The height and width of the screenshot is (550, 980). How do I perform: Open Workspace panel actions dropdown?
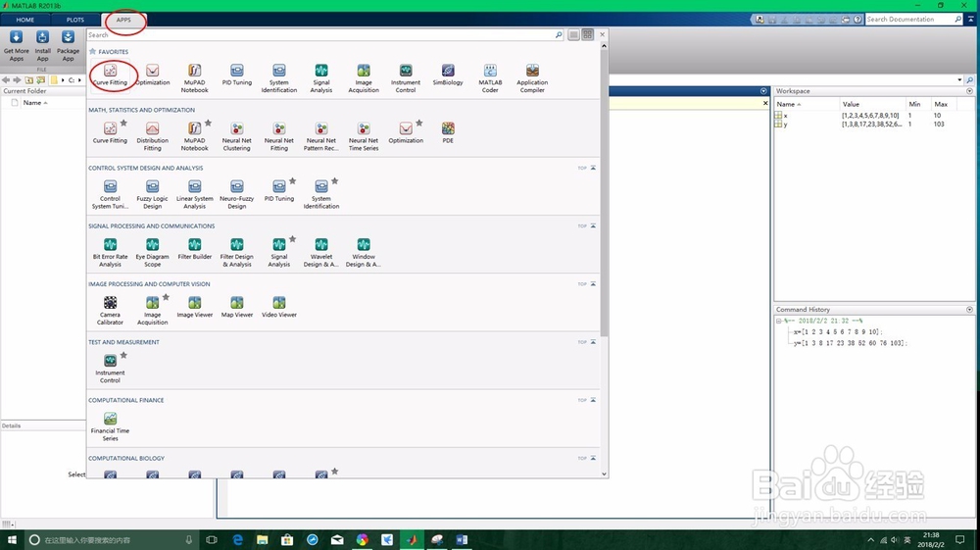pos(969,91)
